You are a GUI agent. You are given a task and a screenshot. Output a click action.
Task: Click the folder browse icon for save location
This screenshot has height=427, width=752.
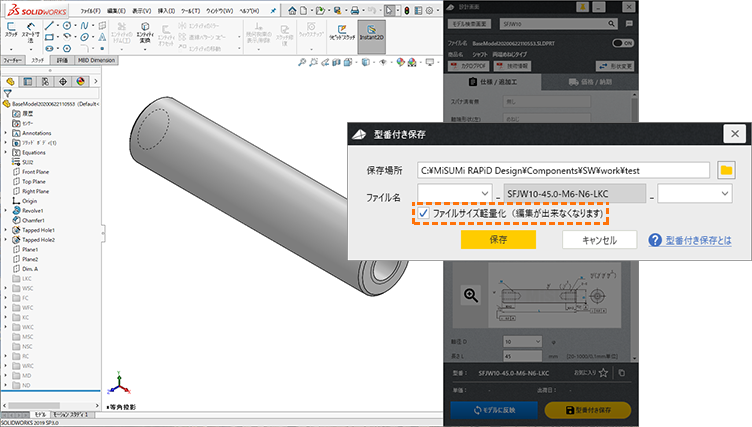tap(727, 169)
